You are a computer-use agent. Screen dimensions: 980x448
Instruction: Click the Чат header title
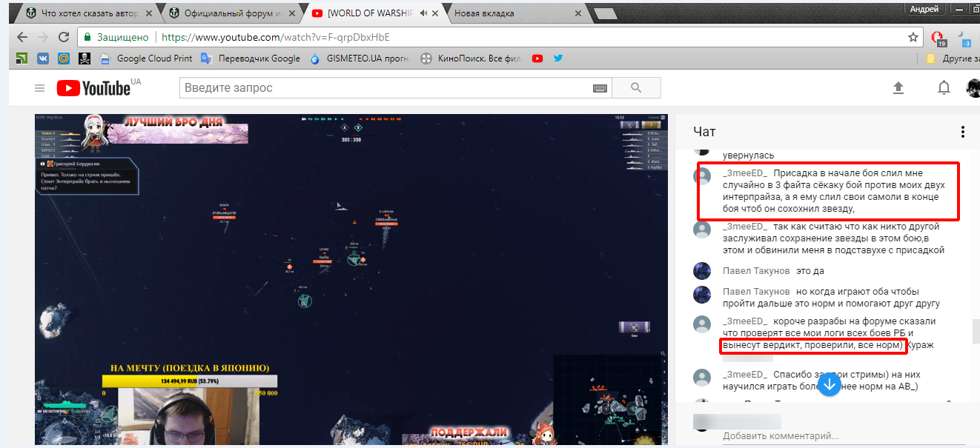[x=704, y=132]
